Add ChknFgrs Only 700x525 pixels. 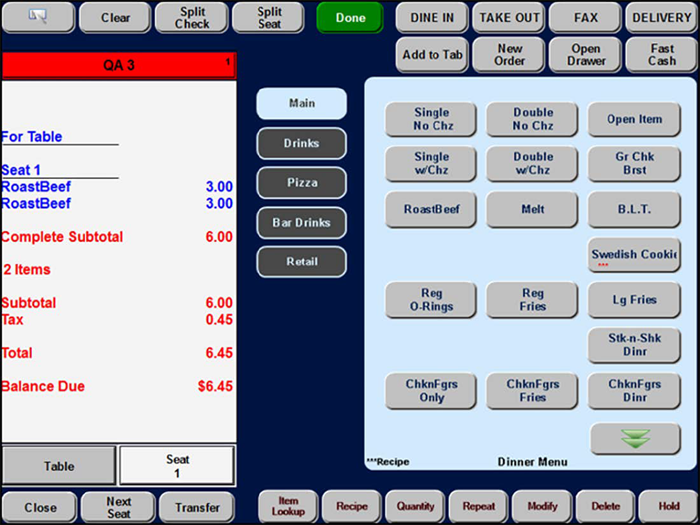point(431,391)
